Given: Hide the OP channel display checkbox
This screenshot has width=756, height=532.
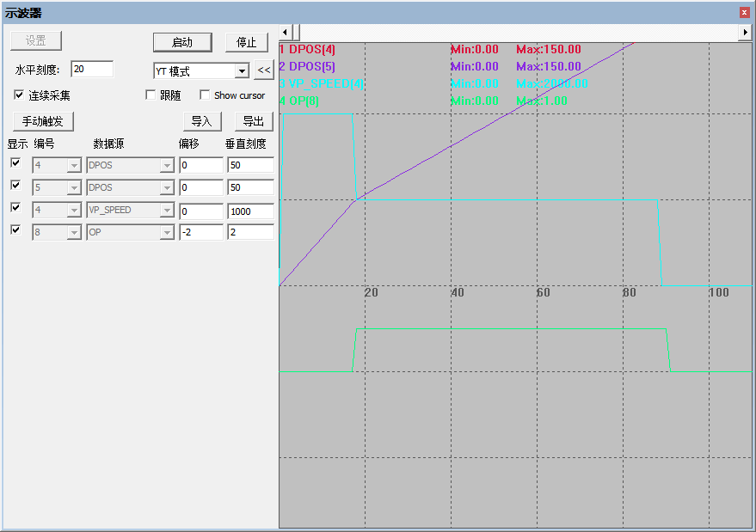Looking at the screenshot, I should click(x=15, y=229).
